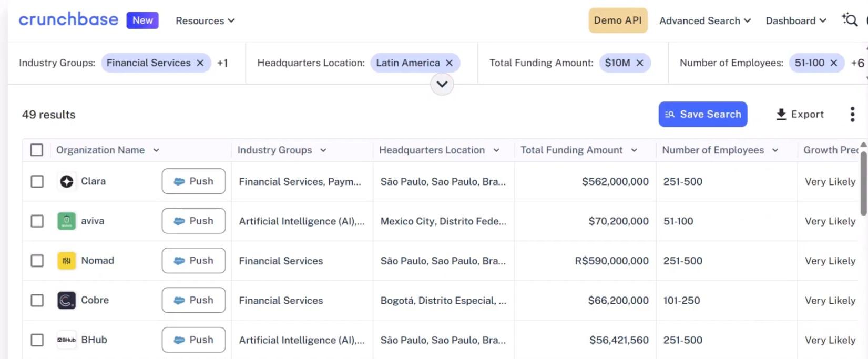Check the Cobre row checkbox
The height and width of the screenshot is (359, 868).
(x=37, y=300)
